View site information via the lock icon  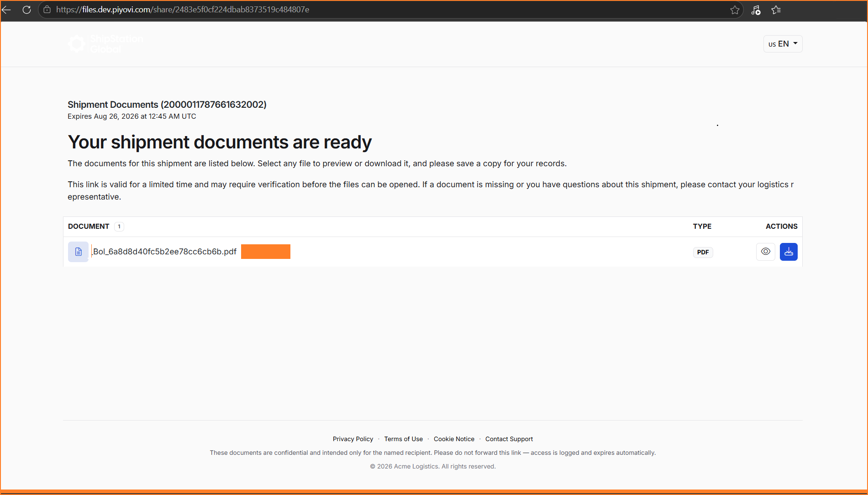[47, 10]
